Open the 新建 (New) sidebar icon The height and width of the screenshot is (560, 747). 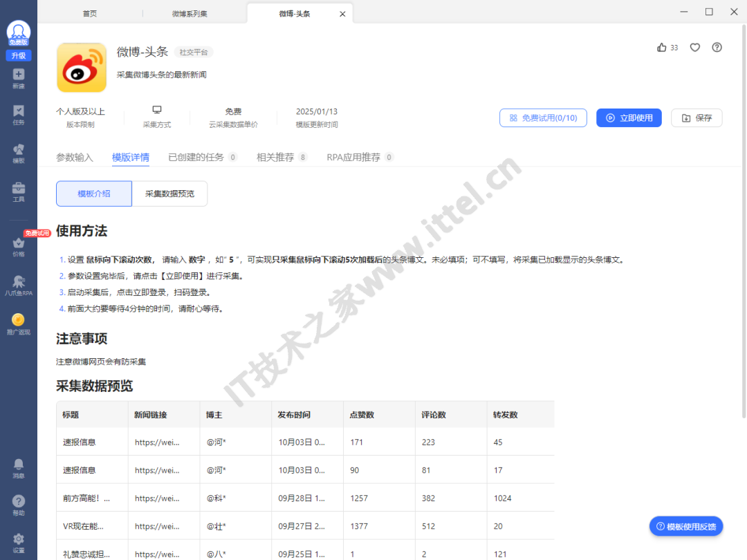point(19,78)
